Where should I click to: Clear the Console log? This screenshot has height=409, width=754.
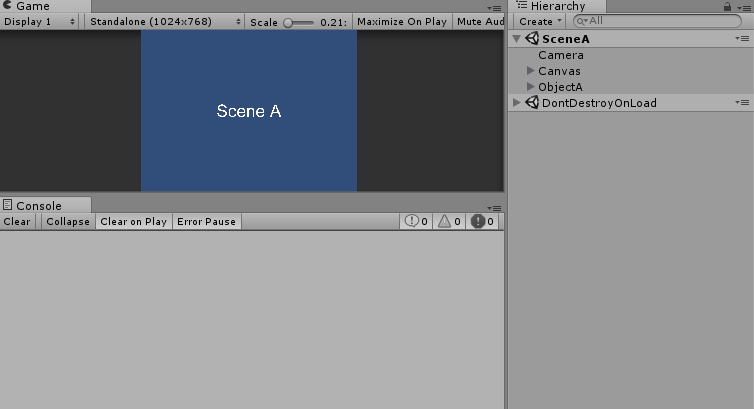(x=17, y=222)
